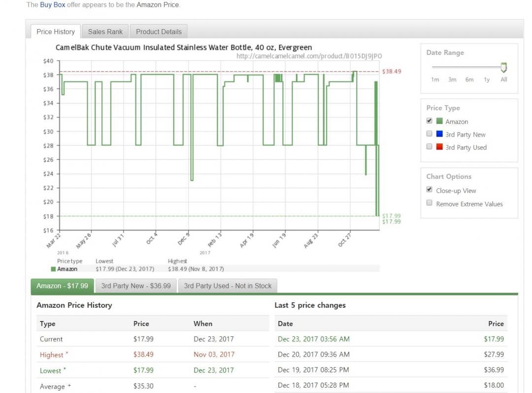Click the red 3rd Party Used swatch

[439, 147]
